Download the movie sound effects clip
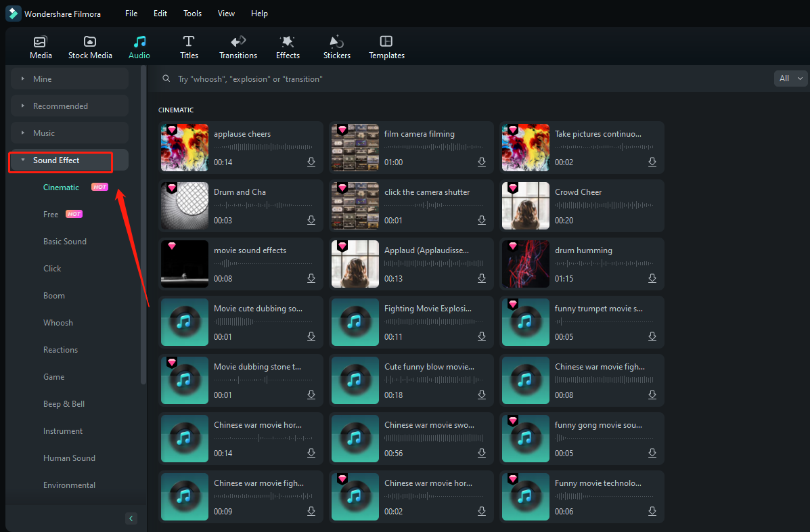 pos(311,278)
